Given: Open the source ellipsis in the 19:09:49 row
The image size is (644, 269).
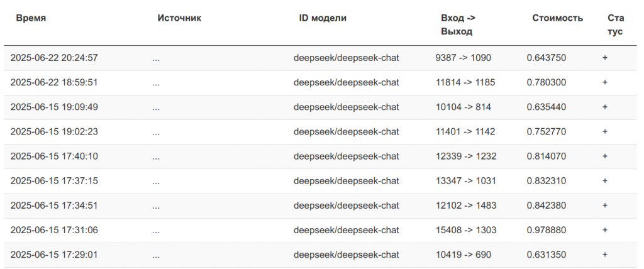Looking at the screenshot, I should point(156,109).
